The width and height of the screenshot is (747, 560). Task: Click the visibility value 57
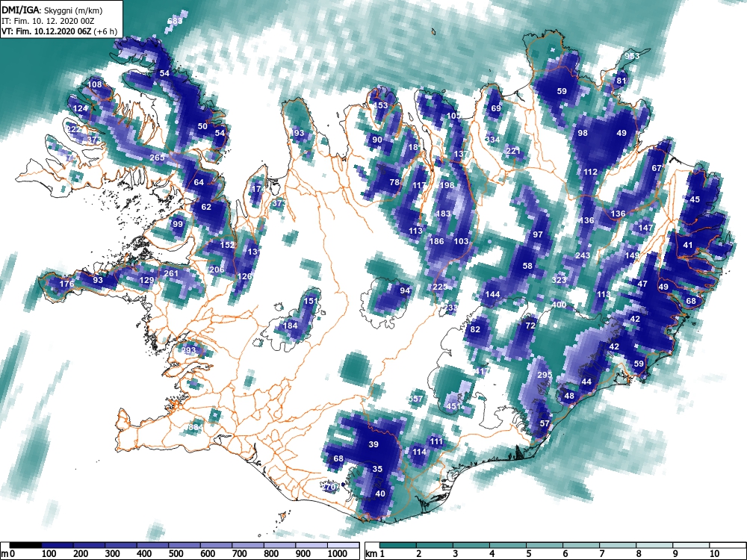pos(545,423)
